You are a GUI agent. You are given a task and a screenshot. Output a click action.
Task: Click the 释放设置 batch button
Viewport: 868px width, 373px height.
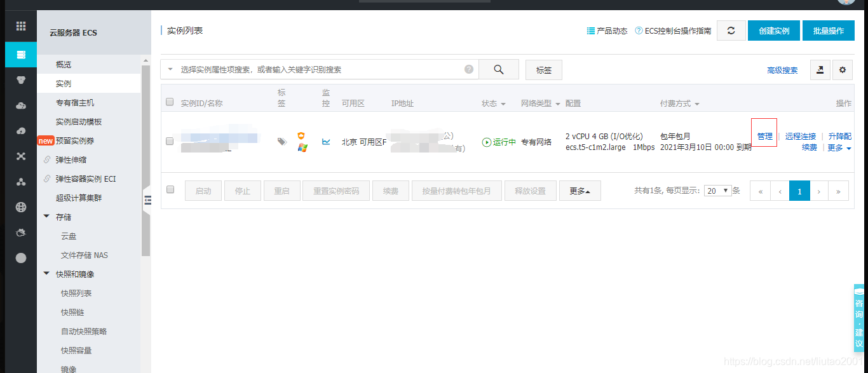pos(530,191)
